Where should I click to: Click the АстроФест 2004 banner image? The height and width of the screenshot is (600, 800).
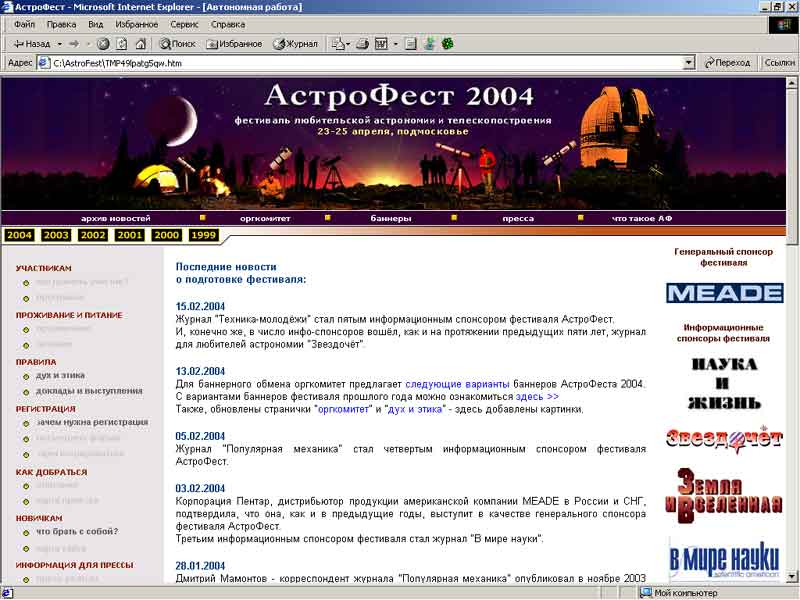coord(393,143)
